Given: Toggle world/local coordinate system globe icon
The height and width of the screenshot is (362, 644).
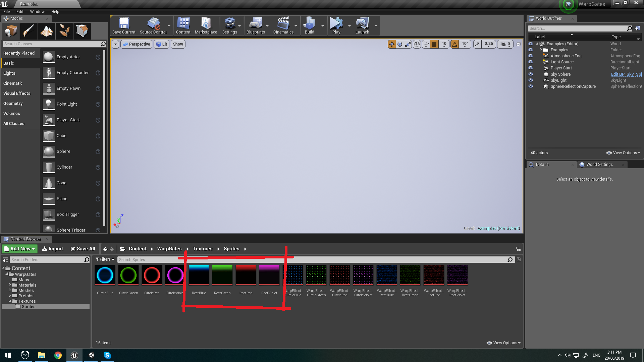Looking at the screenshot, I should point(417,44).
